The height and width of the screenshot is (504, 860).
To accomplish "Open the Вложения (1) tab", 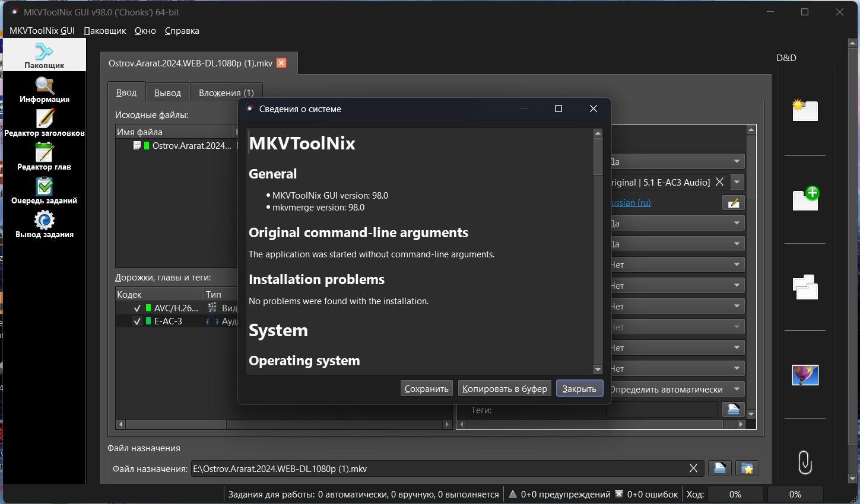I will pos(226,93).
